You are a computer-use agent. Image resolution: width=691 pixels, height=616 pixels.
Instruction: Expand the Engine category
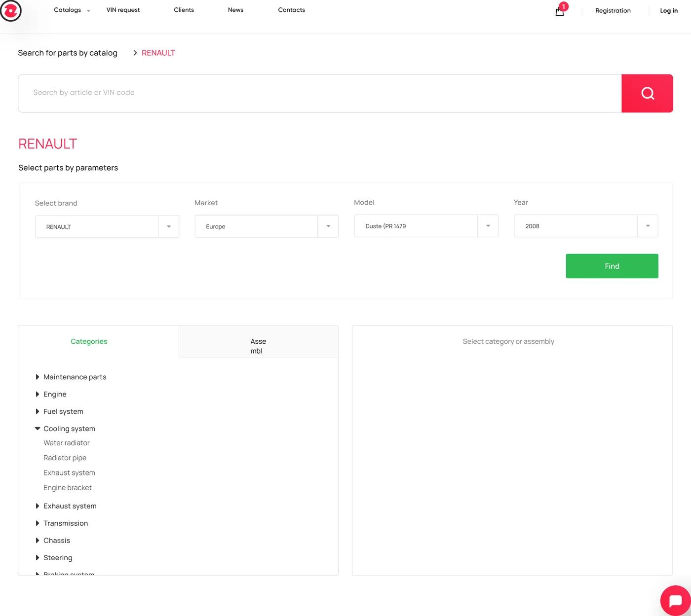pos(51,394)
